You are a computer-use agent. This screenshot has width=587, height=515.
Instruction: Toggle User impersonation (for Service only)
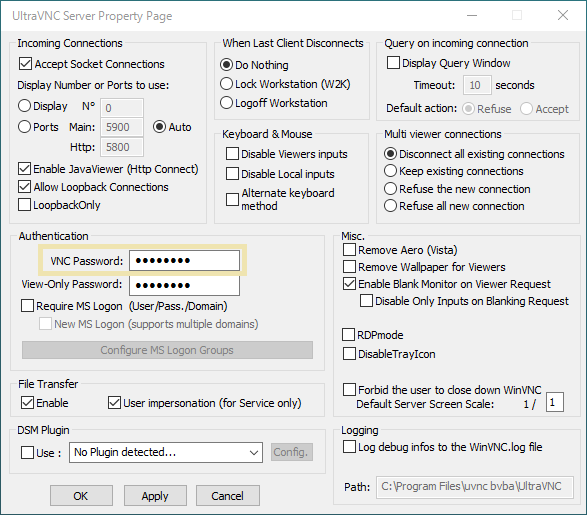pos(114,403)
